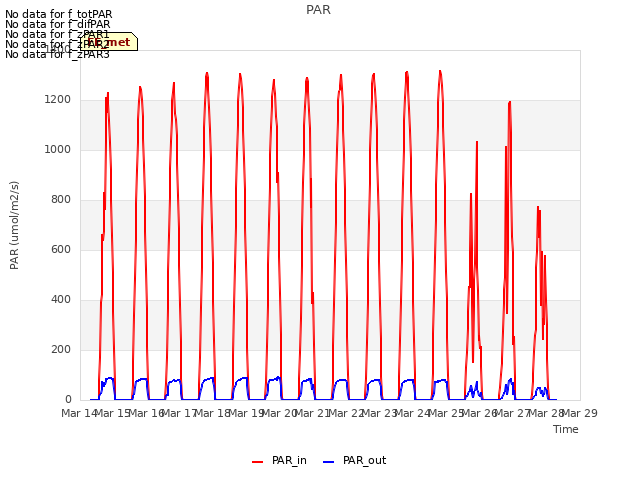
Task: Click the 'No data for f_totPAR' message
Action: click(58, 14)
